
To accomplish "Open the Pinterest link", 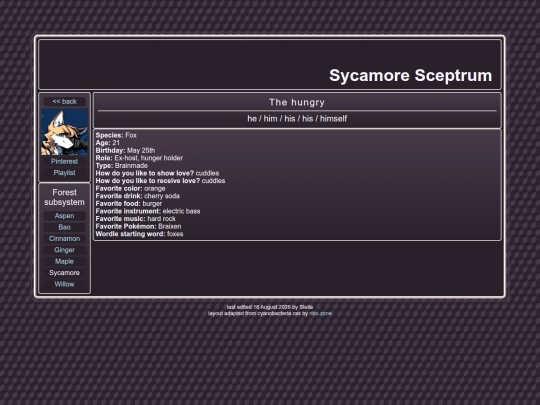I will pyautogui.click(x=64, y=162).
